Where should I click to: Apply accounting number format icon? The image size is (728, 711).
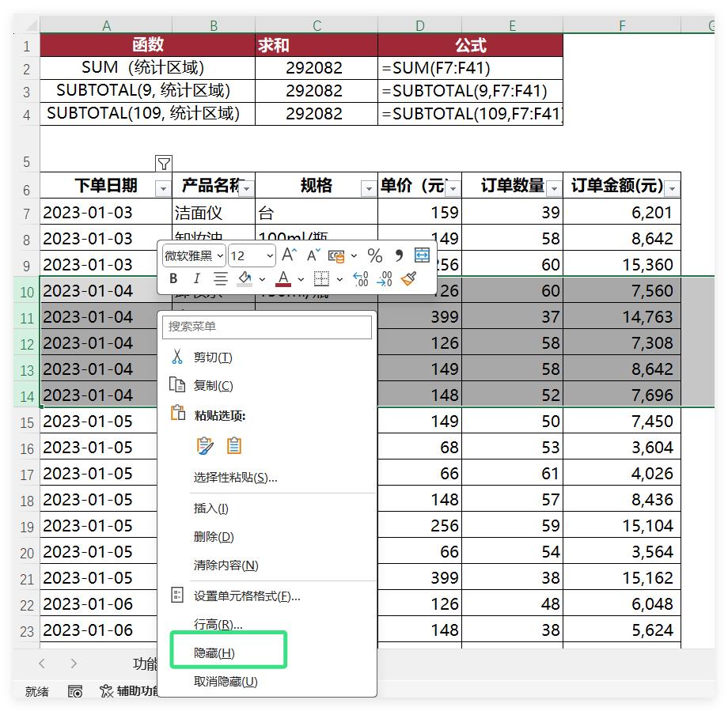(336, 255)
